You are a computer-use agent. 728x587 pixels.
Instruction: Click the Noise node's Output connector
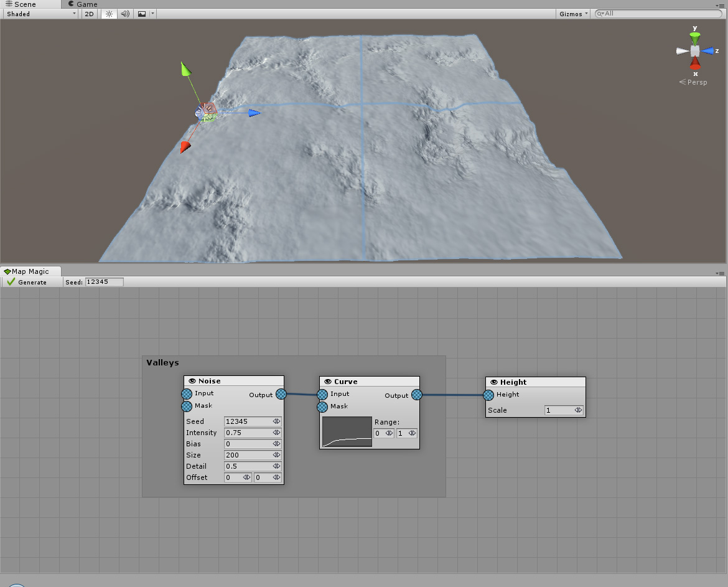tap(281, 394)
